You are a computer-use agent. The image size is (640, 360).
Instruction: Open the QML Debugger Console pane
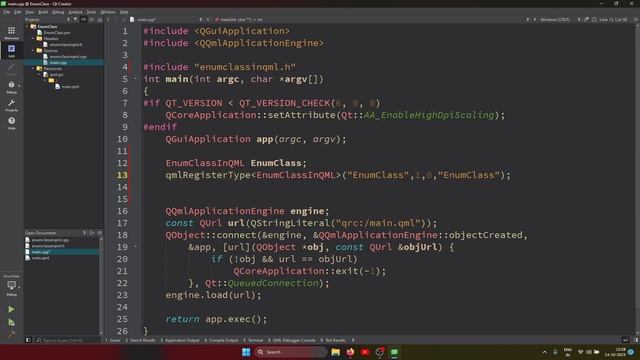tap(292, 340)
